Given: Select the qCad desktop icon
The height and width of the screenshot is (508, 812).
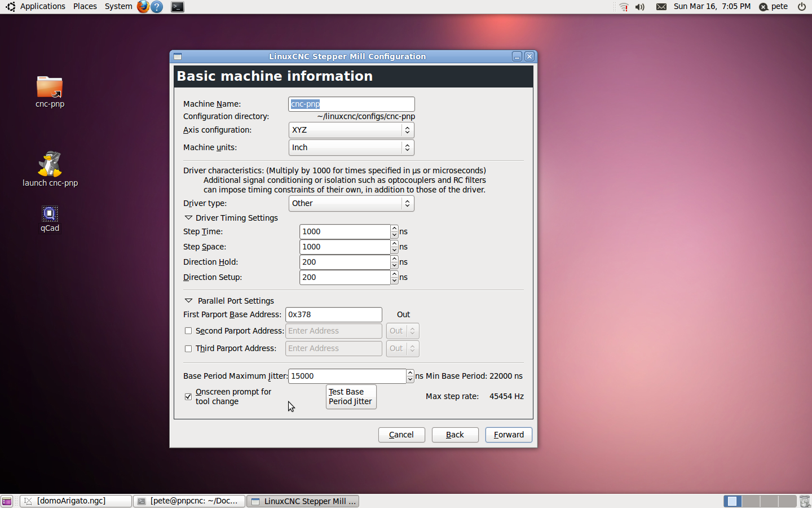Looking at the screenshot, I should coord(50,219).
